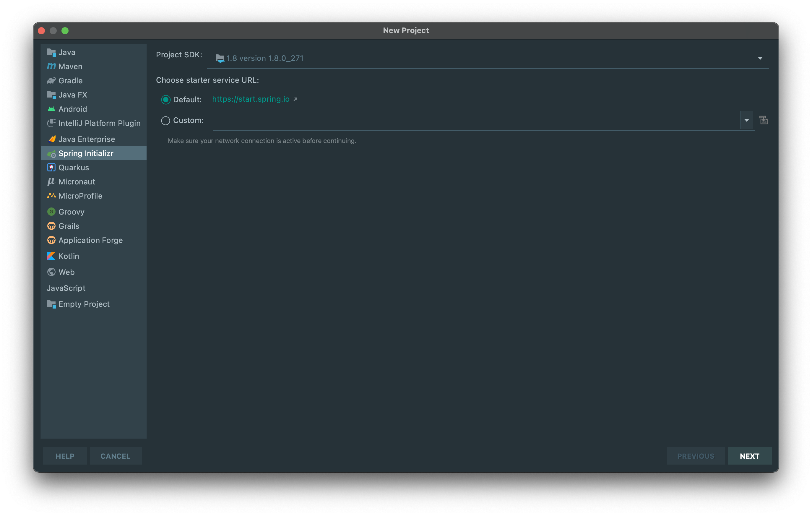Open the https://start.spring.io link
This screenshot has height=516, width=812.
click(x=251, y=99)
